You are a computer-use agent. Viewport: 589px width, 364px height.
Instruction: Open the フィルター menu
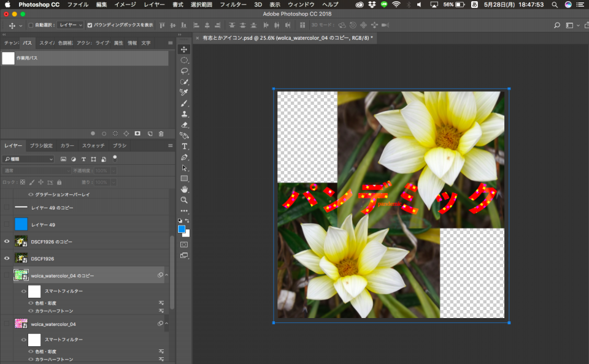pyautogui.click(x=233, y=4)
